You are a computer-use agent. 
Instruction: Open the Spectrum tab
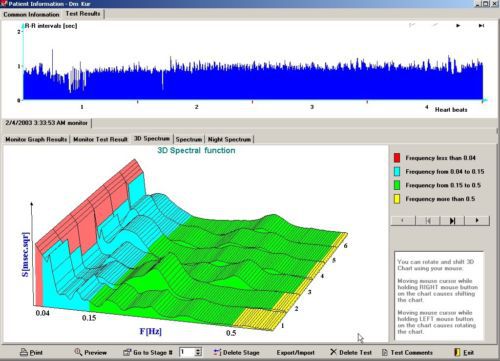pos(189,139)
